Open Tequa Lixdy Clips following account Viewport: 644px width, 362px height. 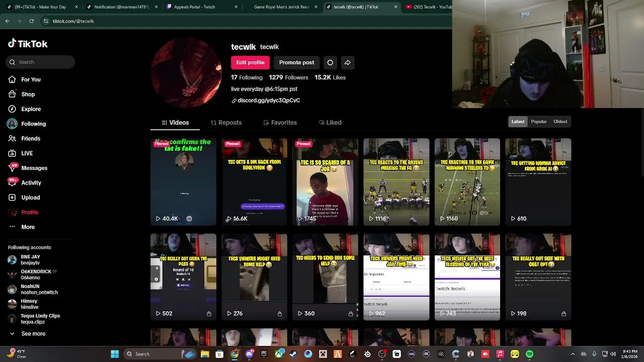tap(34, 319)
